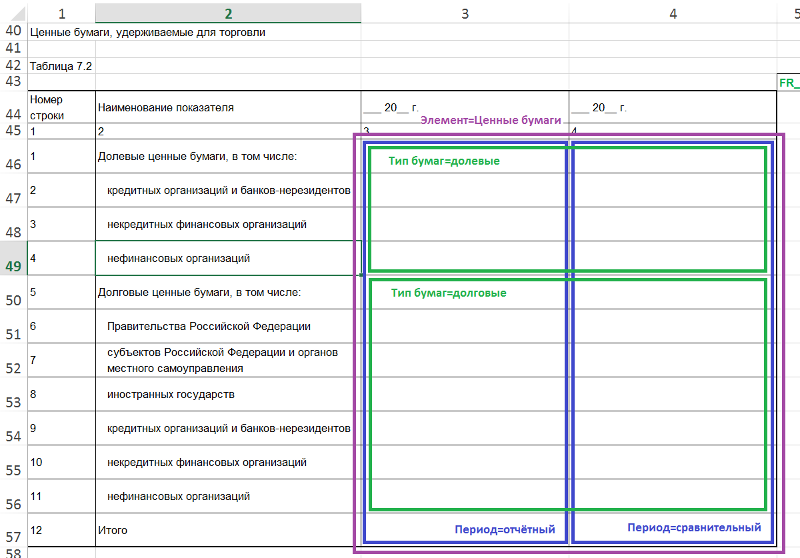
Task: Select row header 41
Action: pos(13,48)
